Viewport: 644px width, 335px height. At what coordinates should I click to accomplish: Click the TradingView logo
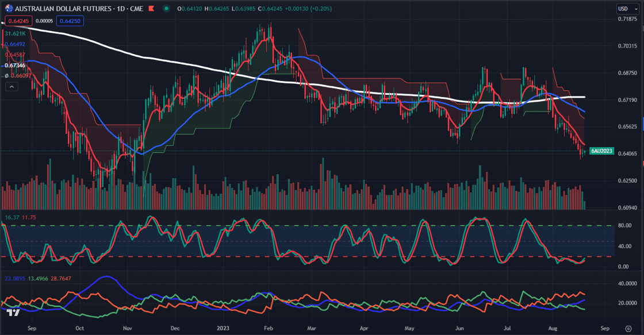click(x=13, y=313)
